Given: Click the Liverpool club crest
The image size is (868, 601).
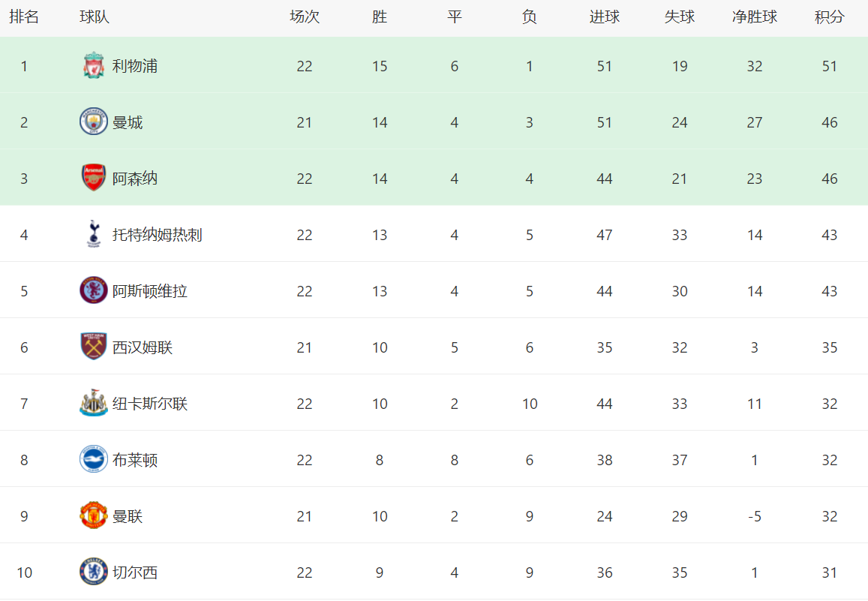Looking at the screenshot, I should (94, 66).
